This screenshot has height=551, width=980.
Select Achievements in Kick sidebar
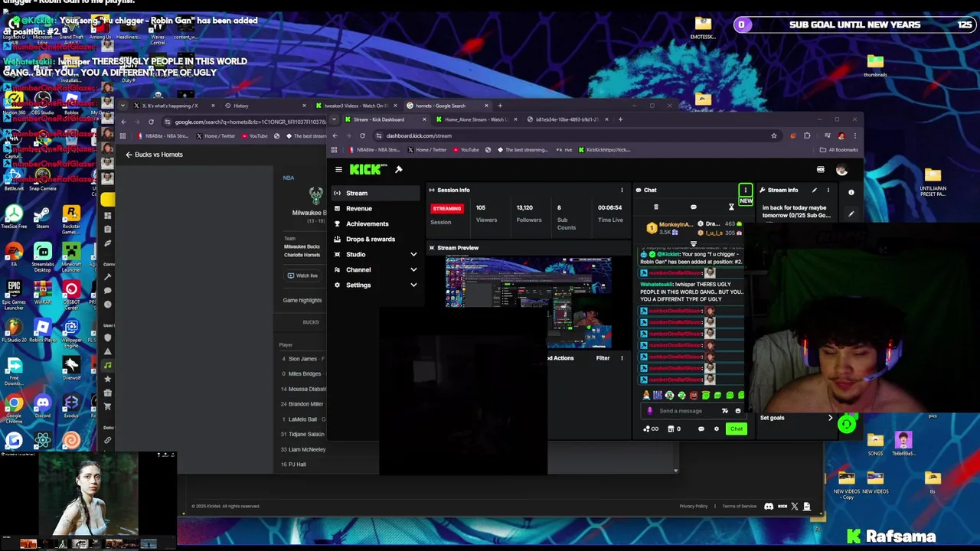376,223
